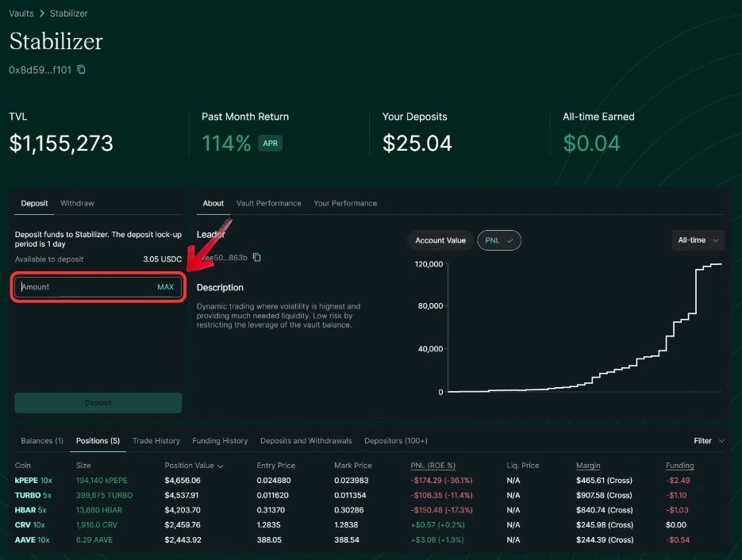Switch to the Withdraw tab
The height and width of the screenshot is (560, 742).
coord(77,203)
